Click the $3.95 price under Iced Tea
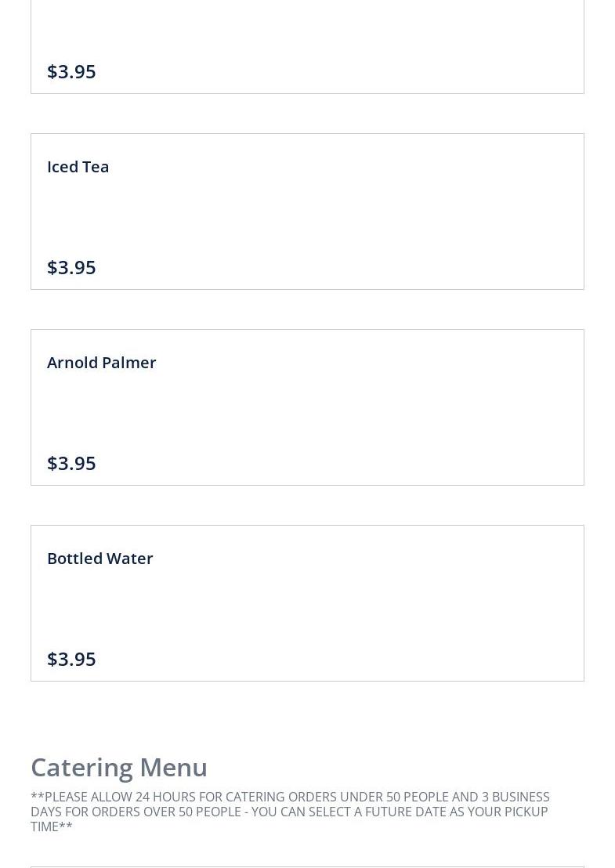 tap(71, 267)
